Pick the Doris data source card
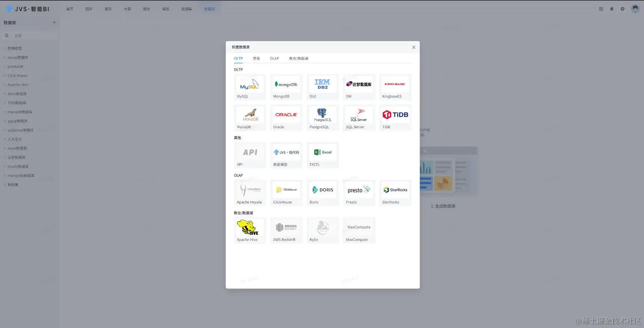Screen dimensions: 644x328 click(x=323, y=193)
